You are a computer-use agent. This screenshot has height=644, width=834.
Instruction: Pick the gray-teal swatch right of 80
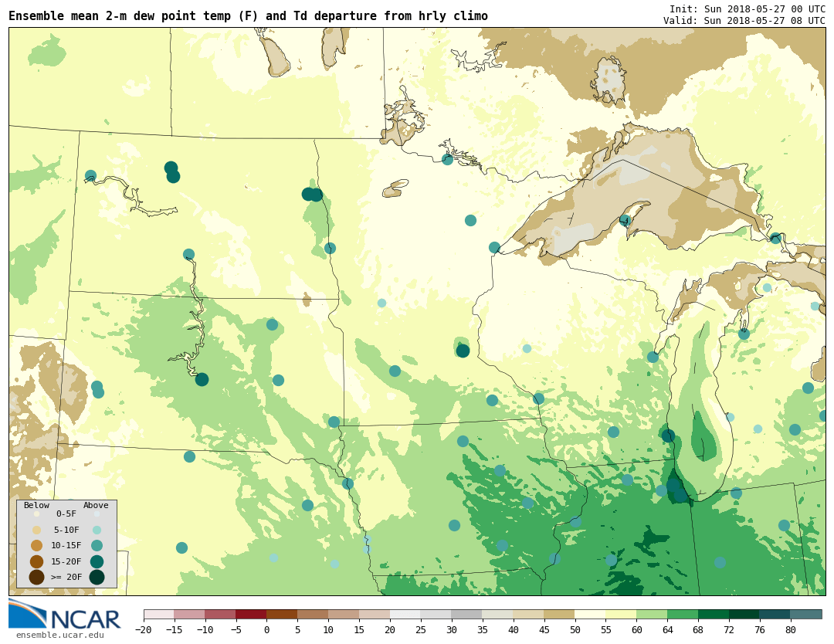point(807,615)
